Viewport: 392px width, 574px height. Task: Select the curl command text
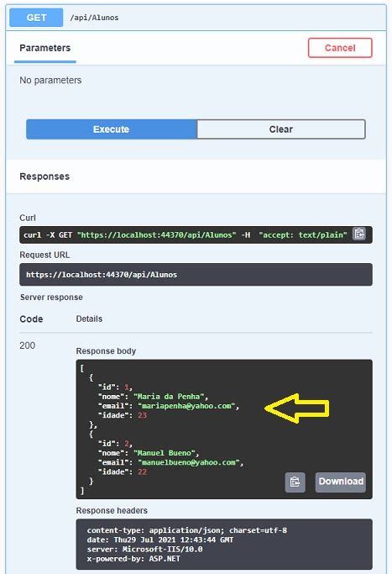(185, 235)
